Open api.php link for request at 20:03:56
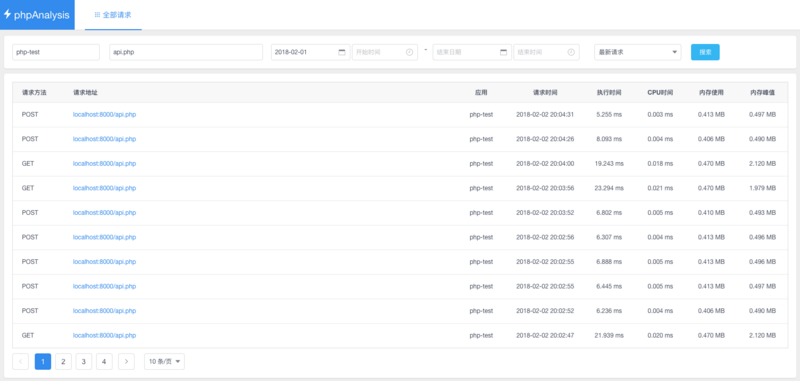 (105, 188)
